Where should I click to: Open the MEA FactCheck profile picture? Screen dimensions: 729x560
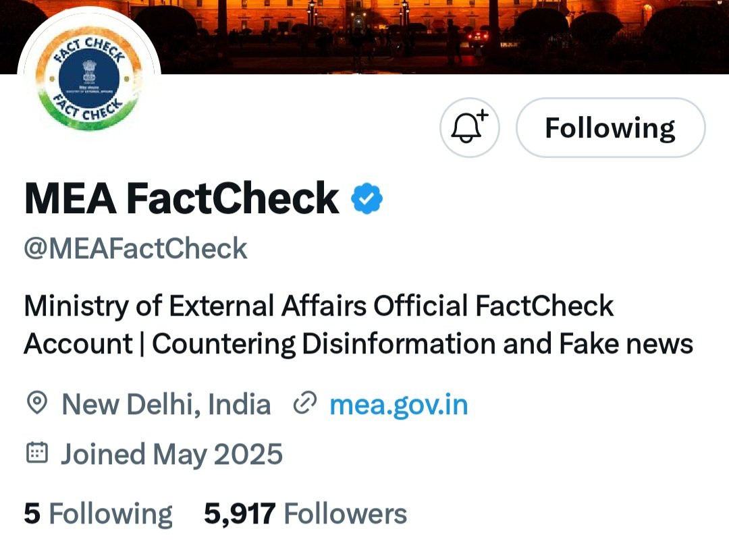pyautogui.click(x=88, y=78)
